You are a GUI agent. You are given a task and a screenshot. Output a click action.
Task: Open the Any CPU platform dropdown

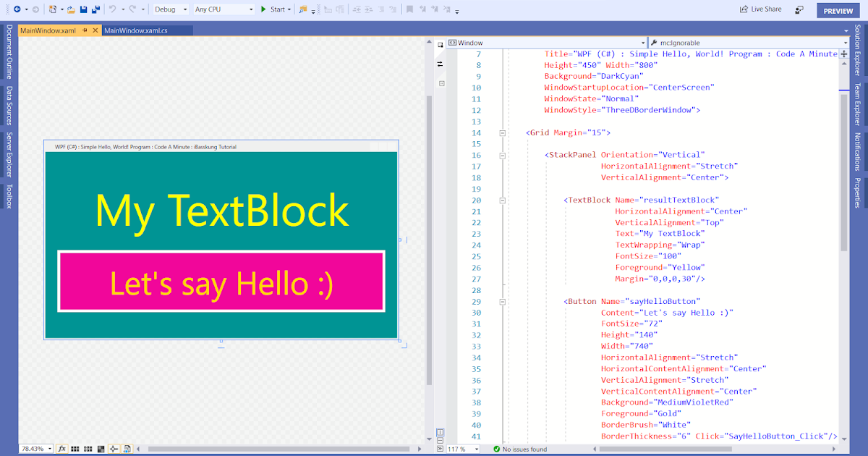(x=224, y=9)
